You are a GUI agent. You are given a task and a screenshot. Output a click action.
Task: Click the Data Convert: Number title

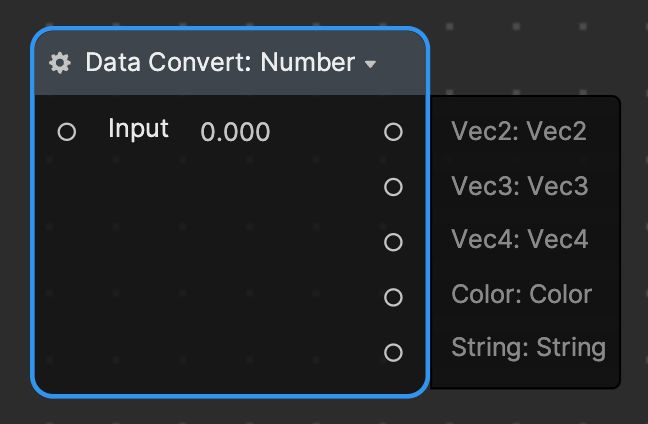click(219, 63)
